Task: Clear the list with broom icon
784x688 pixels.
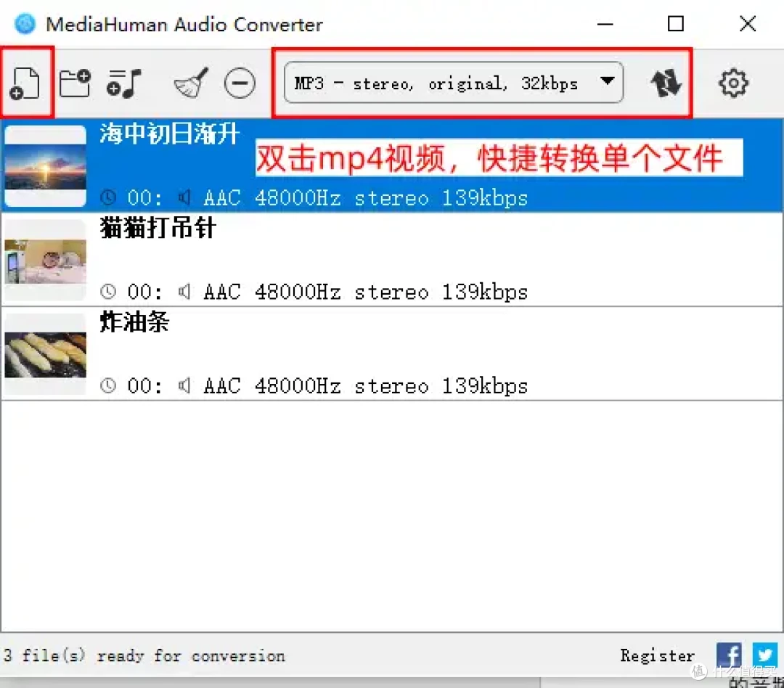Action: pyautogui.click(x=191, y=83)
